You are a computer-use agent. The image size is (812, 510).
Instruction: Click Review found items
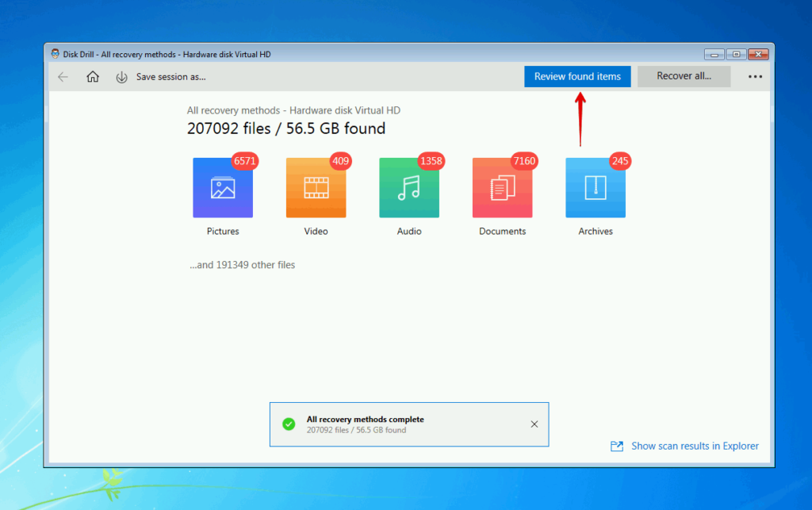click(x=577, y=76)
